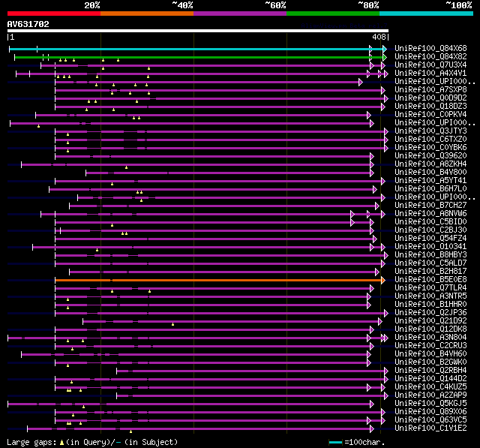The height and width of the screenshot is (448, 480).
Task: Select the UniRef100_Q39620 label
Action: [430, 156]
